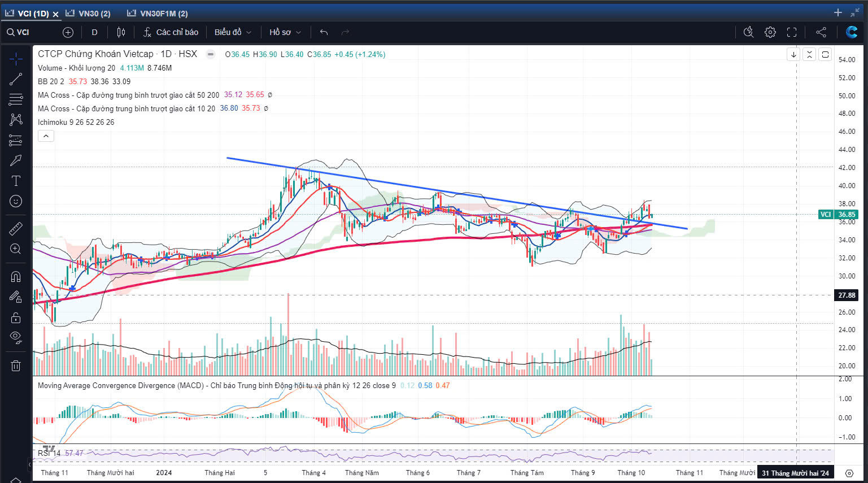Click the 27.88 price axis label
Screen dimensions: 868x483
(x=846, y=295)
